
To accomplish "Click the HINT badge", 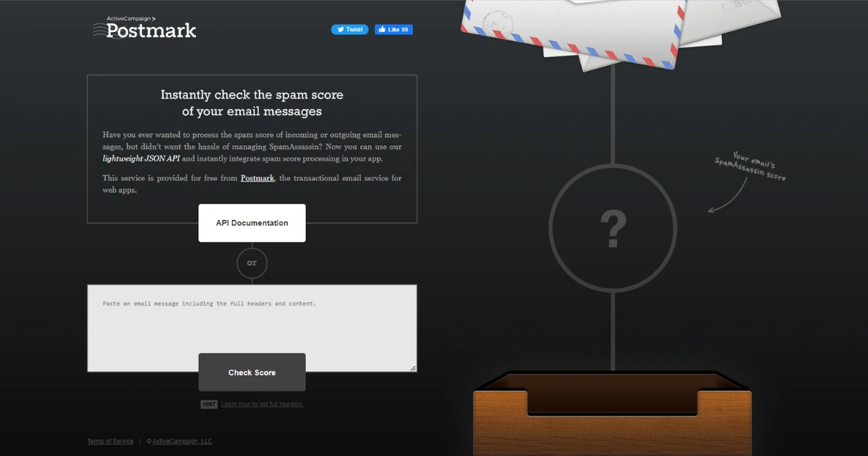I will click(209, 404).
